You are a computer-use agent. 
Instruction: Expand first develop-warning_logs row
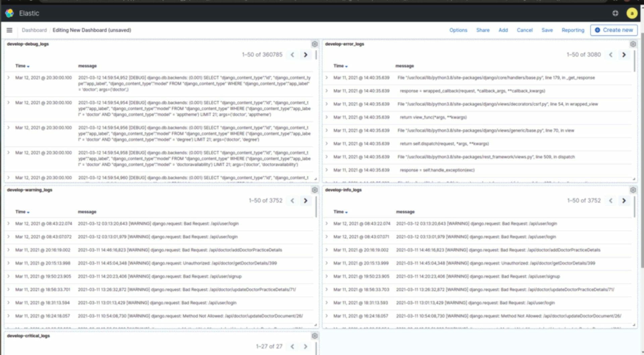point(8,223)
